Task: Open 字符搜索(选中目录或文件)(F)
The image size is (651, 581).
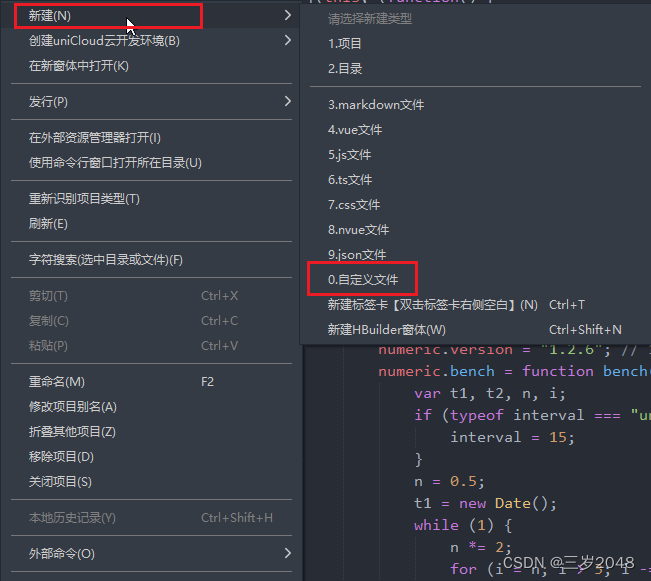Action: (151, 260)
